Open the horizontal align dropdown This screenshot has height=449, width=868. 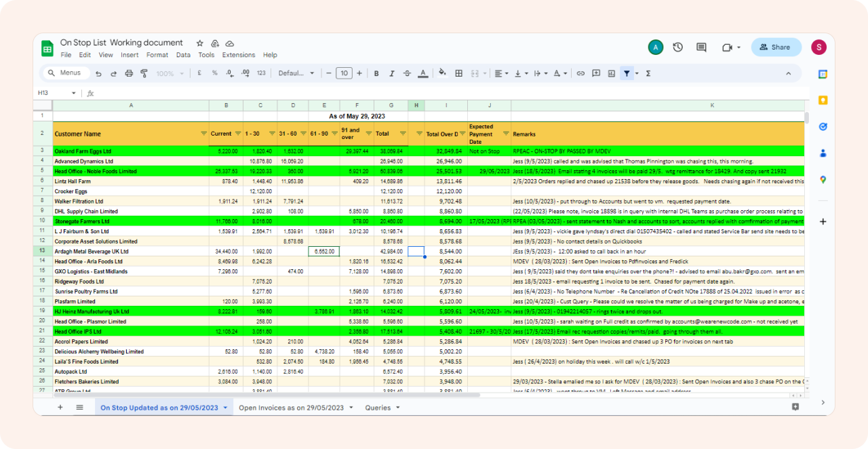[x=500, y=73]
